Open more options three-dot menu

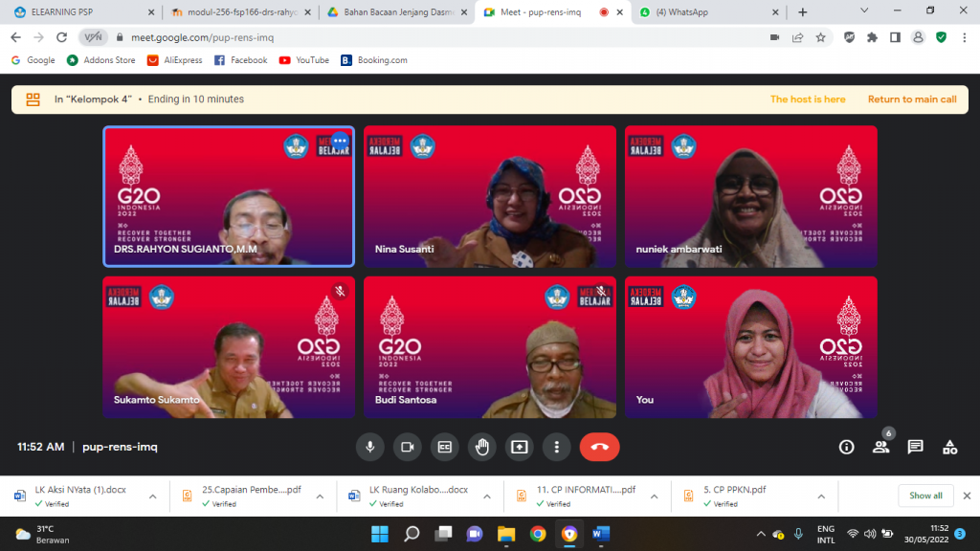[x=556, y=447]
